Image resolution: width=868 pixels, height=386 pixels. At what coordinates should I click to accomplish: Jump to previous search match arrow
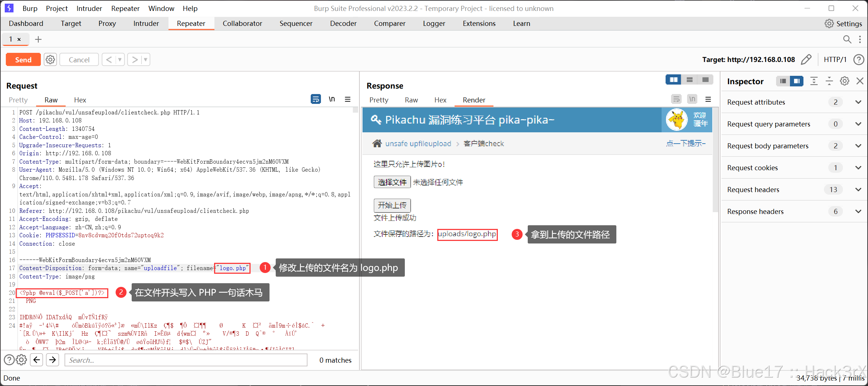(36, 360)
